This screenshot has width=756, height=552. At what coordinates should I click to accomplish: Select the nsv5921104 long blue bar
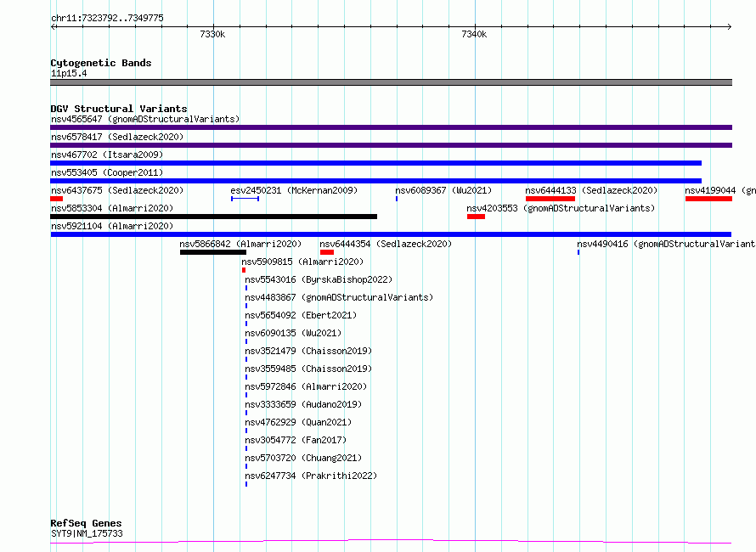[x=391, y=234]
